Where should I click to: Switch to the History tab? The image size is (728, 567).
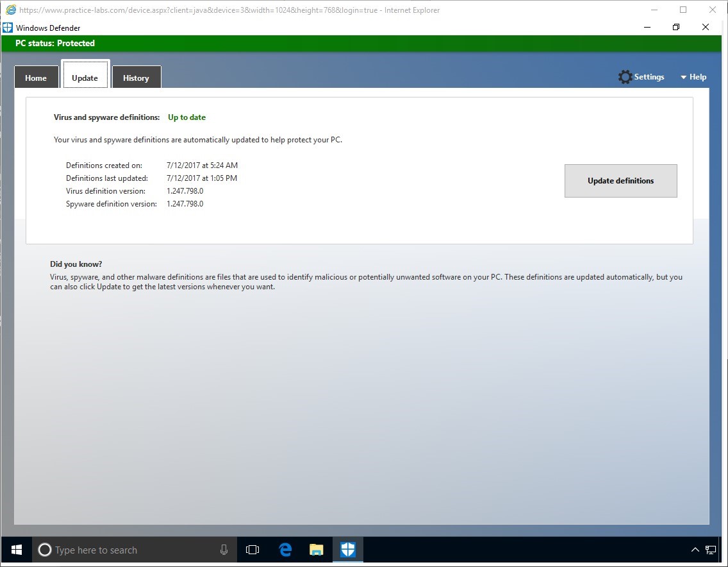136,78
